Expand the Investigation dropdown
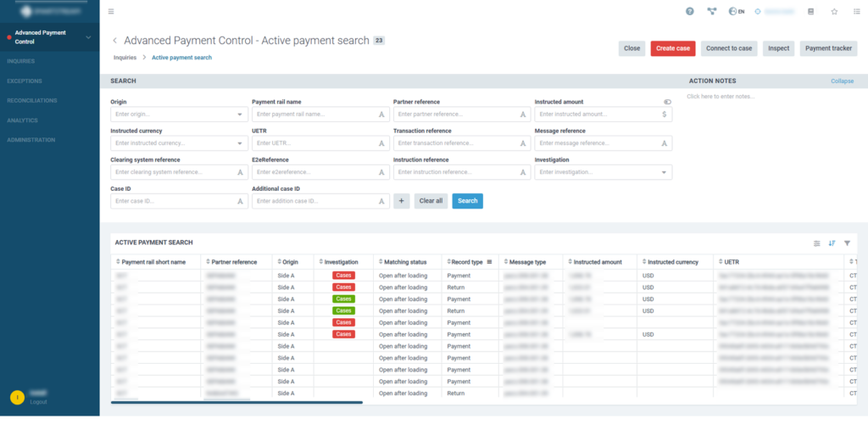This screenshot has height=424, width=868. coord(664,172)
